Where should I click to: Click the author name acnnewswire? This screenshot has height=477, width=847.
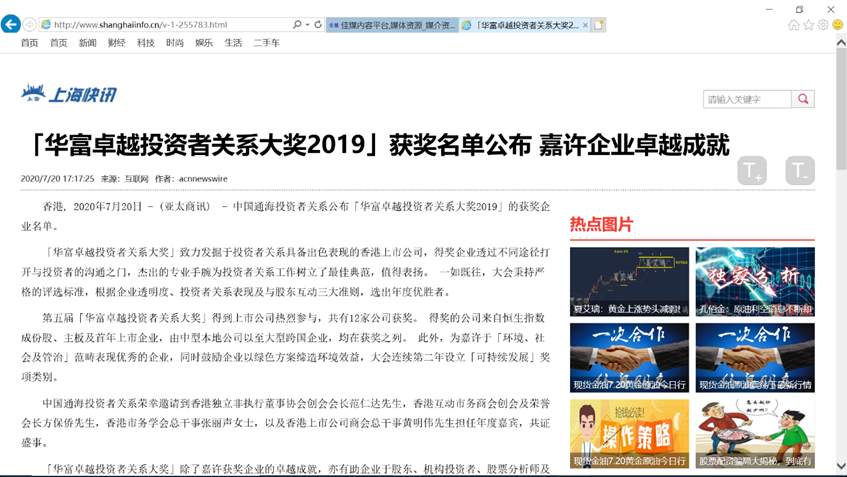(203, 179)
